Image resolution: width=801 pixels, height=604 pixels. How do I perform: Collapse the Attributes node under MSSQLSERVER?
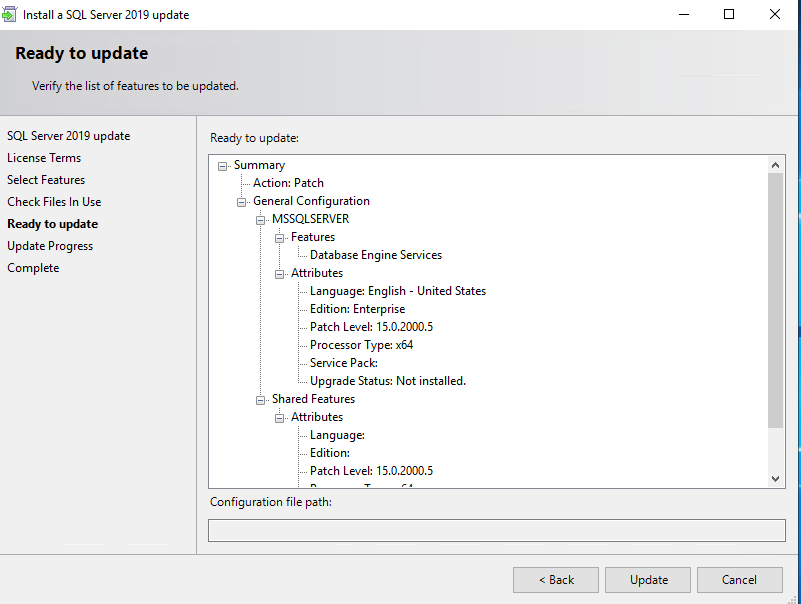[x=280, y=274]
